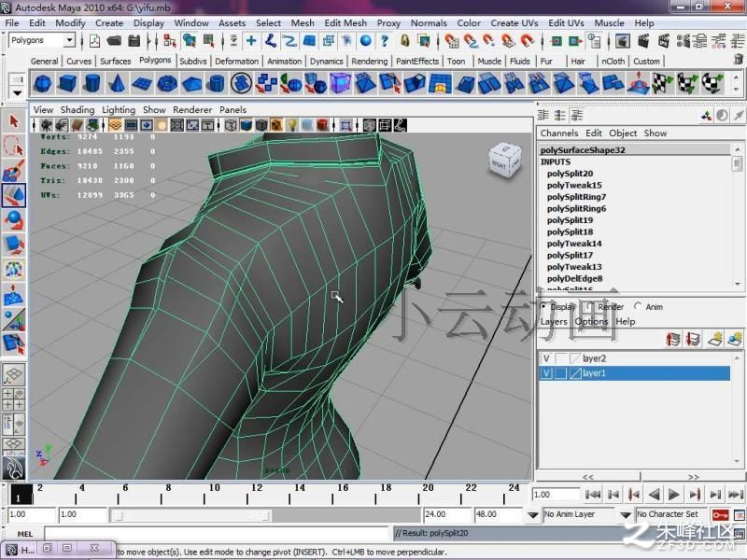The height and width of the screenshot is (560, 747).
Task: Create a polygon pipe from shelf
Action: pyautogui.click(x=216, y=83)
